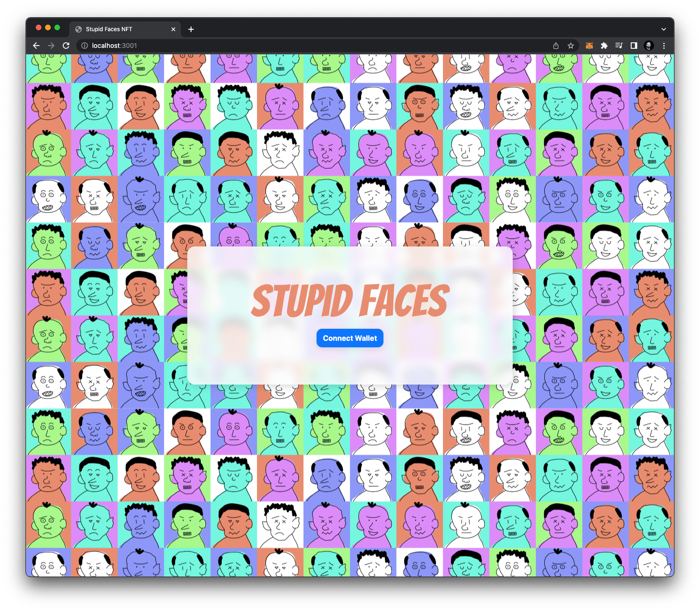The height and width of the screenshot is (611, 700).
Task: Select the Stupid Faces NFT tab
Action: tap(125, 29)
